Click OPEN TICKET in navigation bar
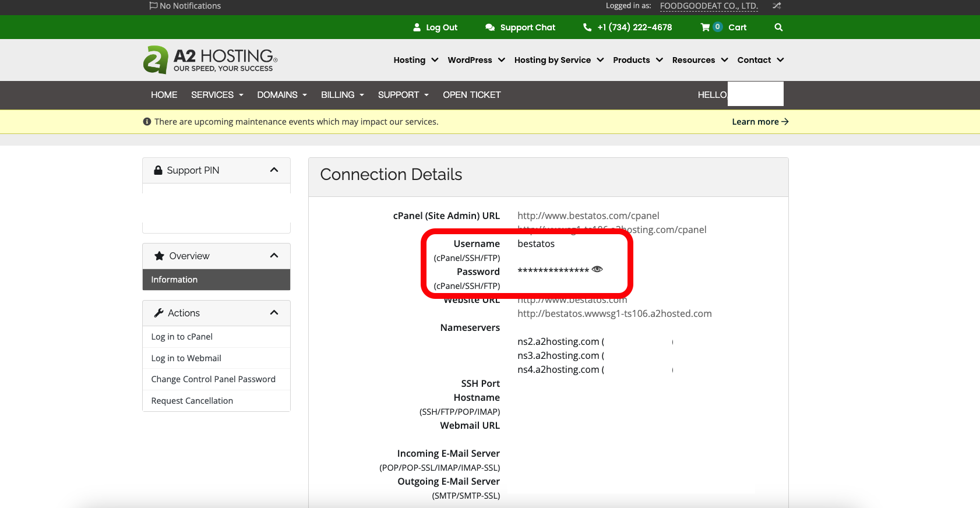Screen dimensions: 980x508 pyautogui.click(x=472, y=95)
